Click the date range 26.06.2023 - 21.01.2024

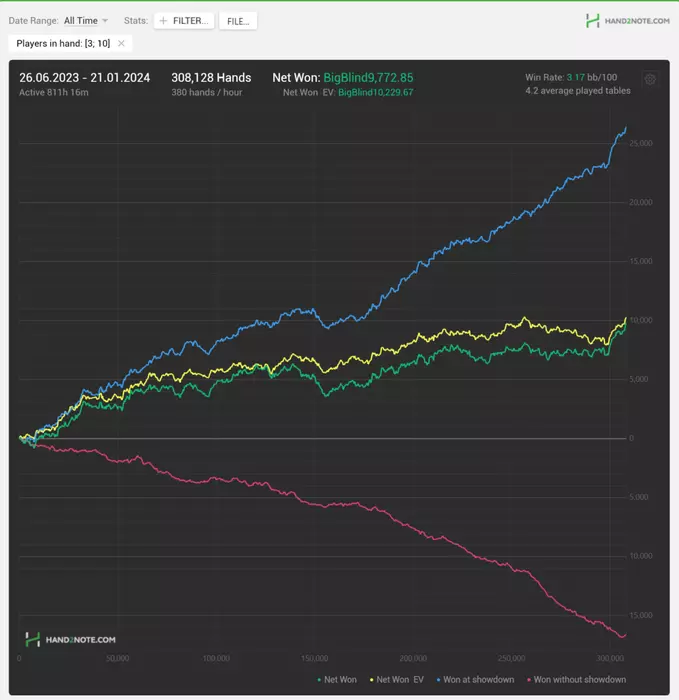pyautogui.click(x=84, y=78)
